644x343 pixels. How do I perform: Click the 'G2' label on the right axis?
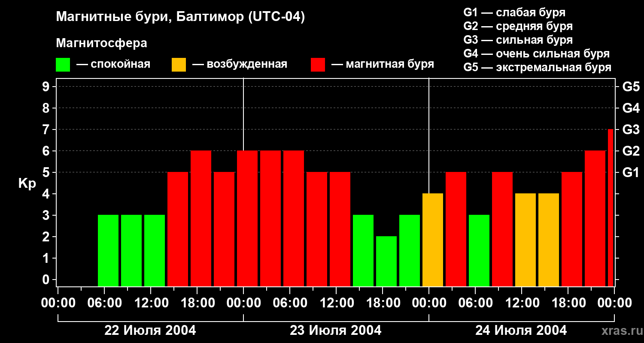tap(631, 151)
